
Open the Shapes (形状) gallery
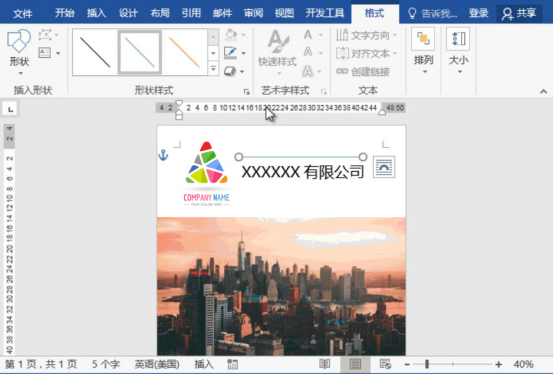[19, 52]
